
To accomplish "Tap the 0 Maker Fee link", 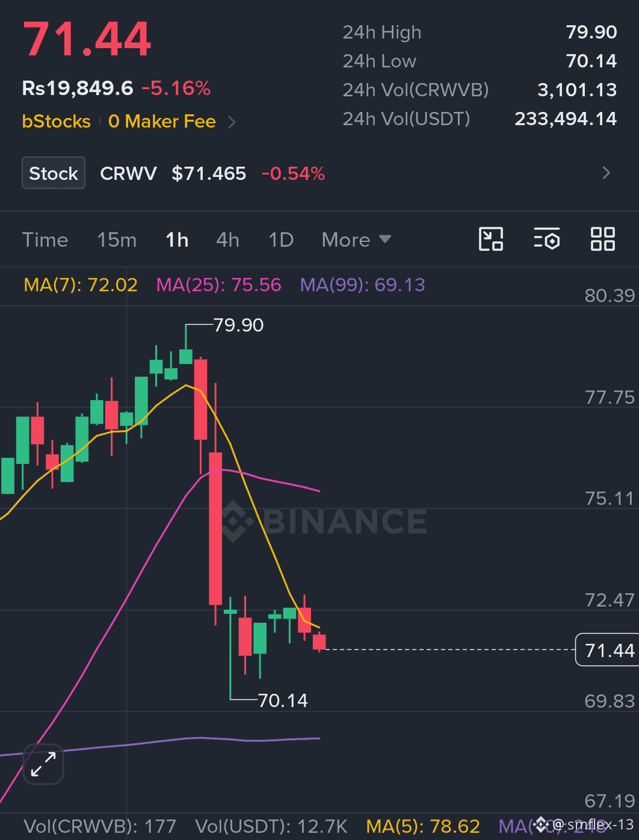I will pyautogui.click(x=162, y=122).
